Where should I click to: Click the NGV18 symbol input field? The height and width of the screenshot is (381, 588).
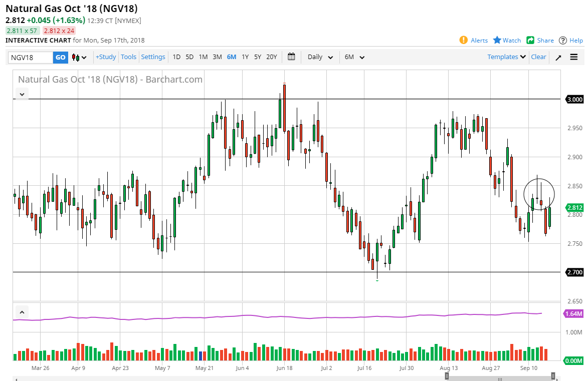pos(31,57)
